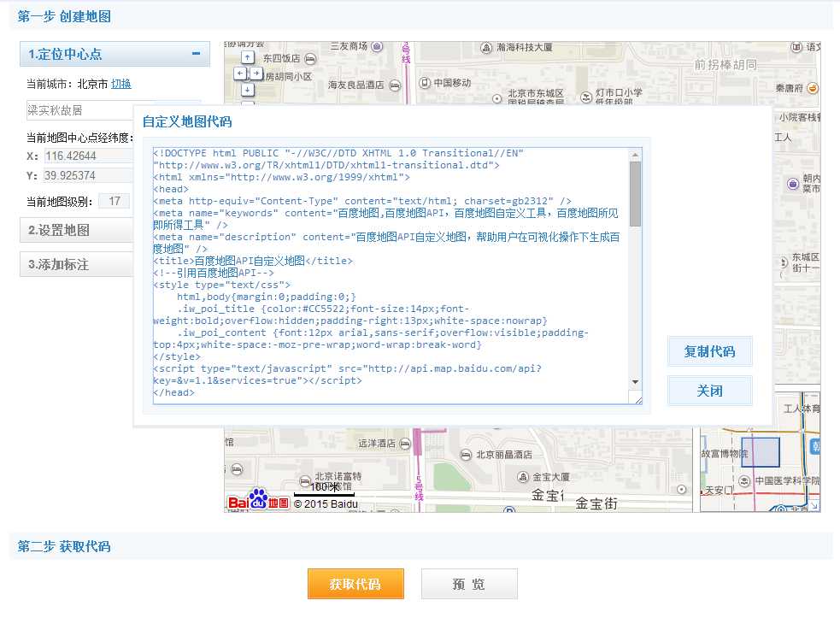This screenshot has width=840, height=618.
Task: Open the 3.添加标注 section
Action: (x=77, y=264)
